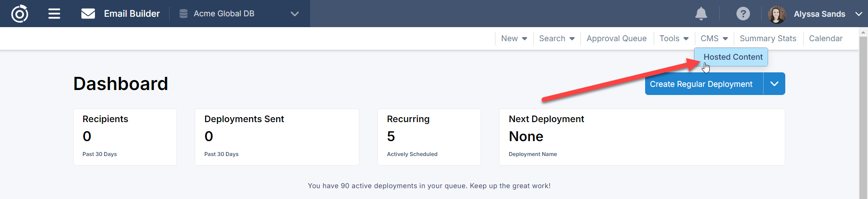The width and height of the screenshot is (868, 199).
Task: Select Hosted Content from CMS menu
Action: coord(733,57)
